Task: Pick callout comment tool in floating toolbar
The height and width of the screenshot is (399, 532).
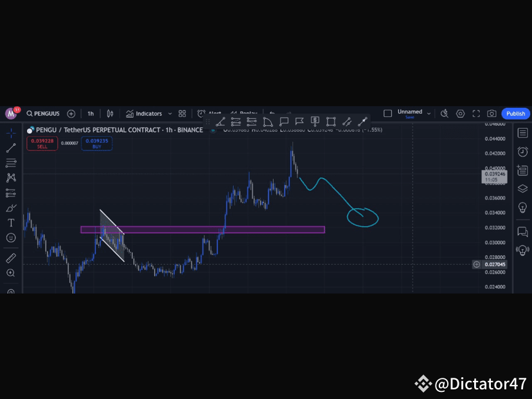Action: (x=283, y=121)
